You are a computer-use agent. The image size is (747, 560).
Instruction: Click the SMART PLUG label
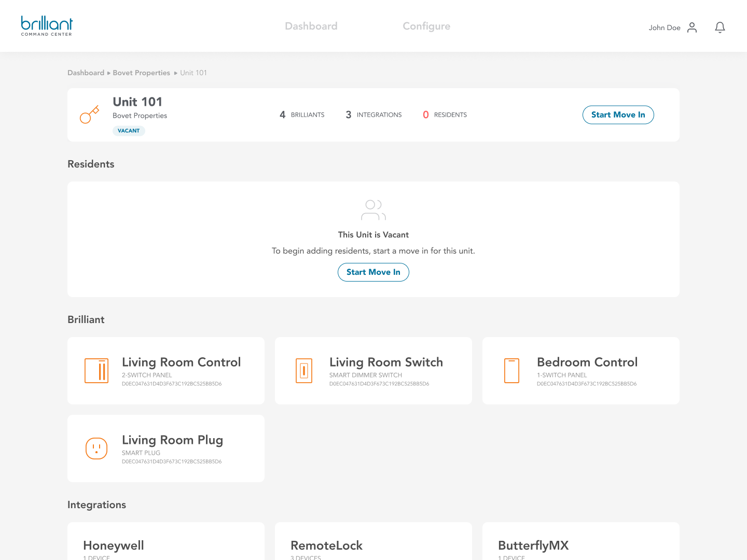click(141, 453)
